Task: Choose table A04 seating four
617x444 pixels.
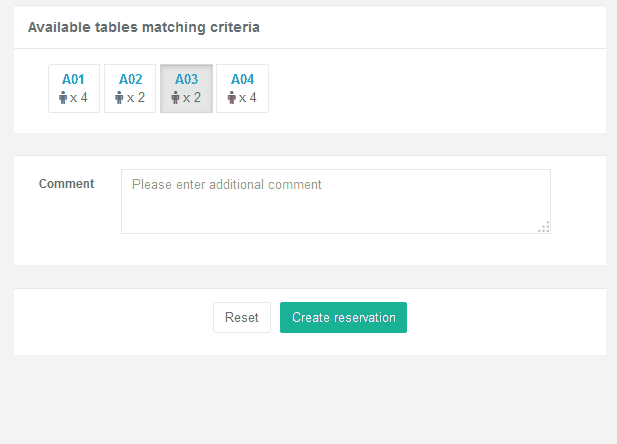Action: tap(242, 89)
